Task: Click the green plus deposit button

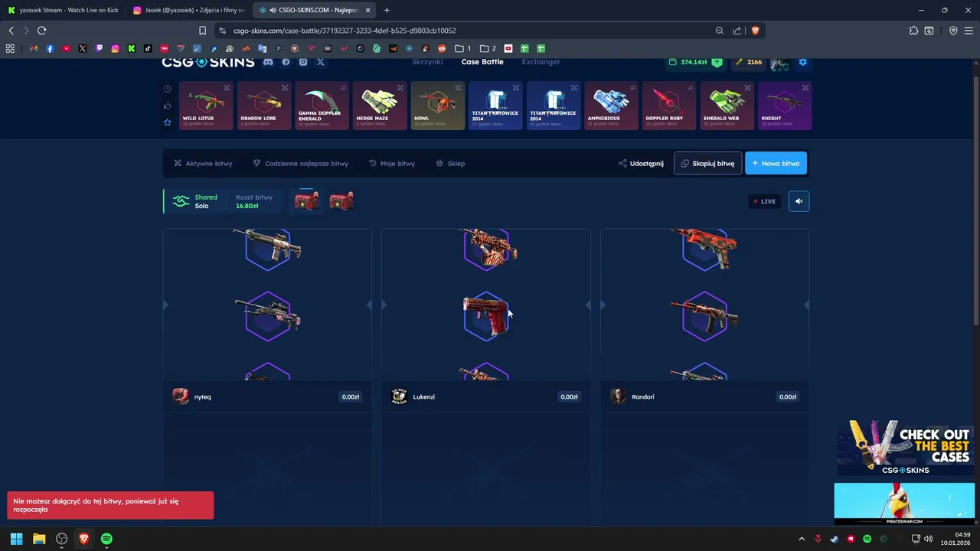Action: (717, 62)
